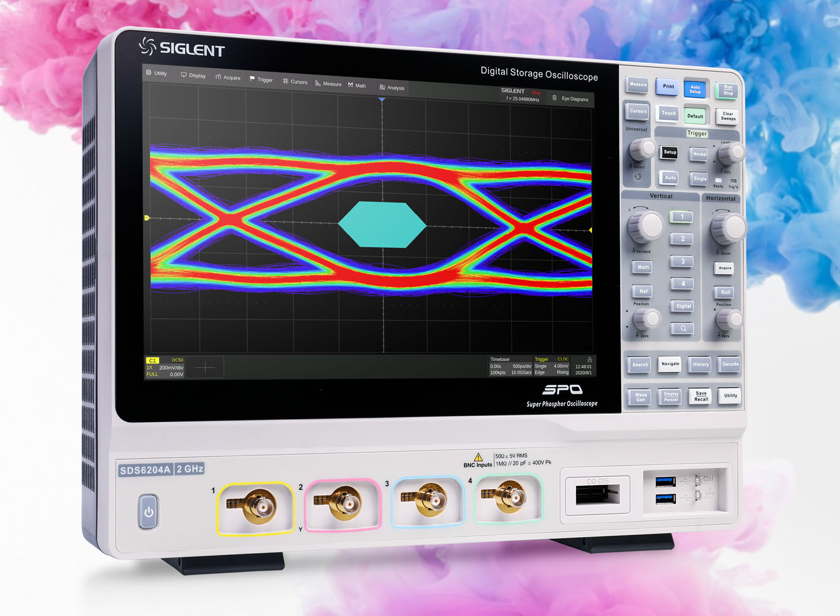This screenshot has height=616, width=840.
Task: Push the power button on the front panel
Action: click(x=148, y=511)
